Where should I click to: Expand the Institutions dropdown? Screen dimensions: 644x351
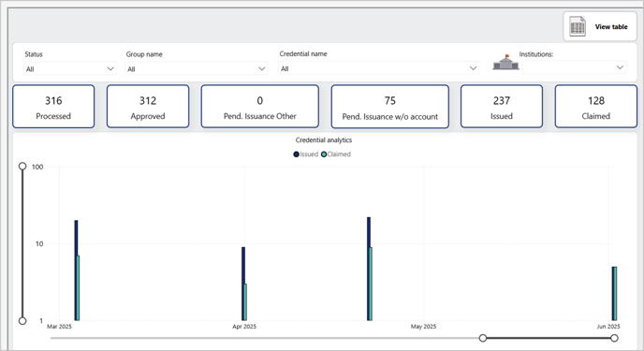pyautogui.click(x=574, y=67)
